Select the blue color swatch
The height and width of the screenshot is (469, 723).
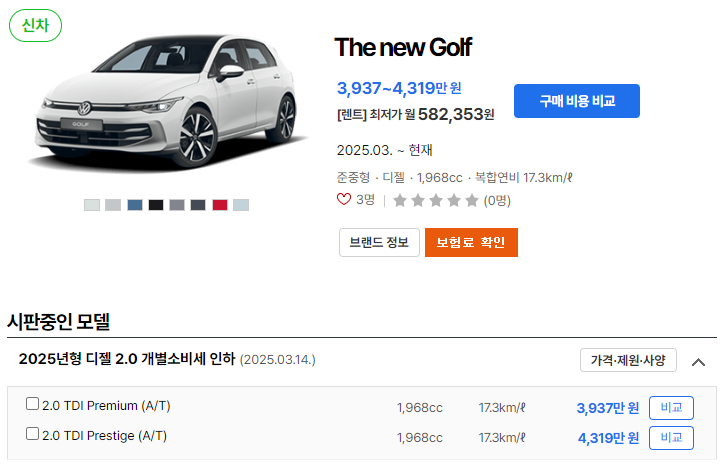coord(135,205)
